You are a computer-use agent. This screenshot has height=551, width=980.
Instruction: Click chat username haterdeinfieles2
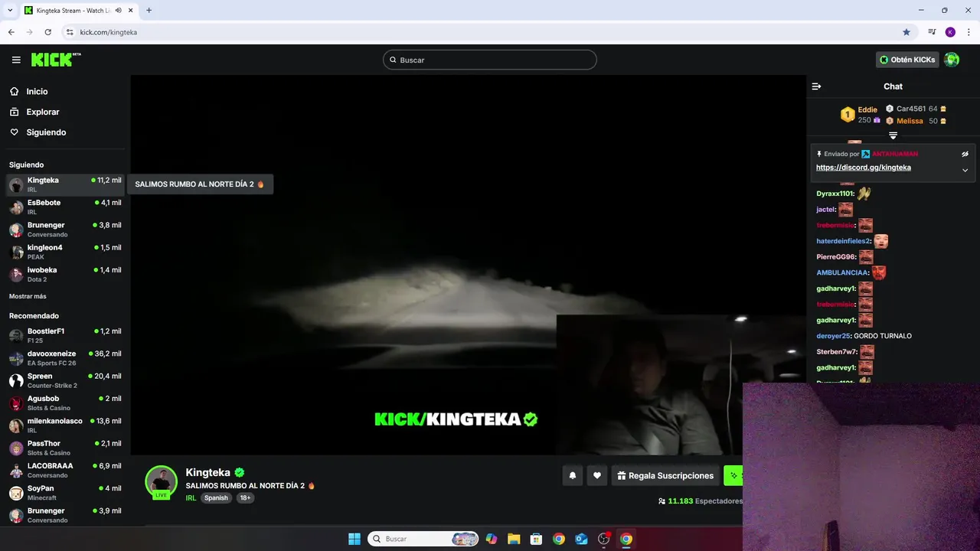843,241
